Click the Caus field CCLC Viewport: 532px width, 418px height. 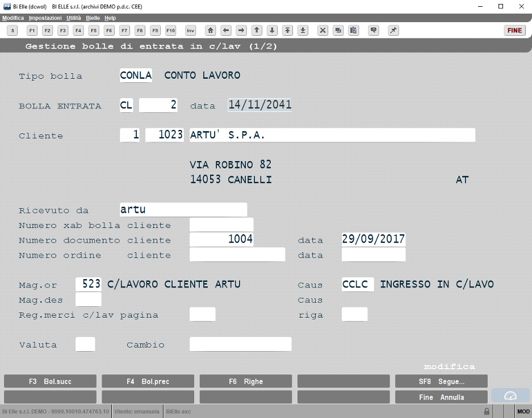point(358,284)
